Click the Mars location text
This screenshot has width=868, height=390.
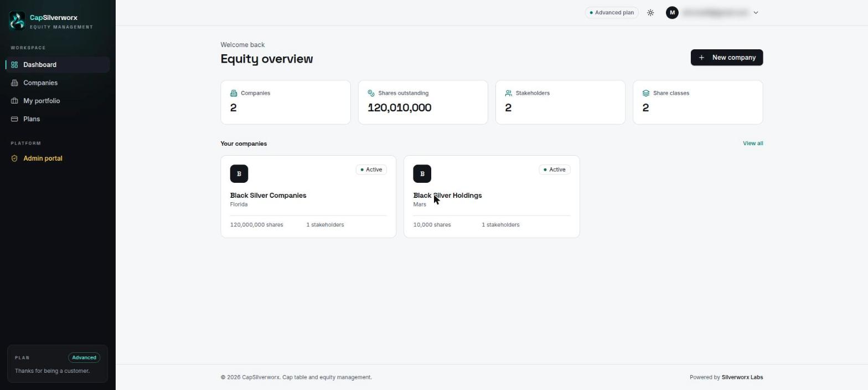[x=420, y=204]
